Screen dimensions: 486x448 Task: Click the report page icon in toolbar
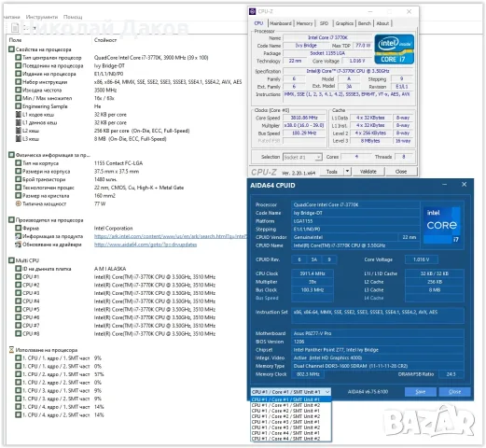15,28
